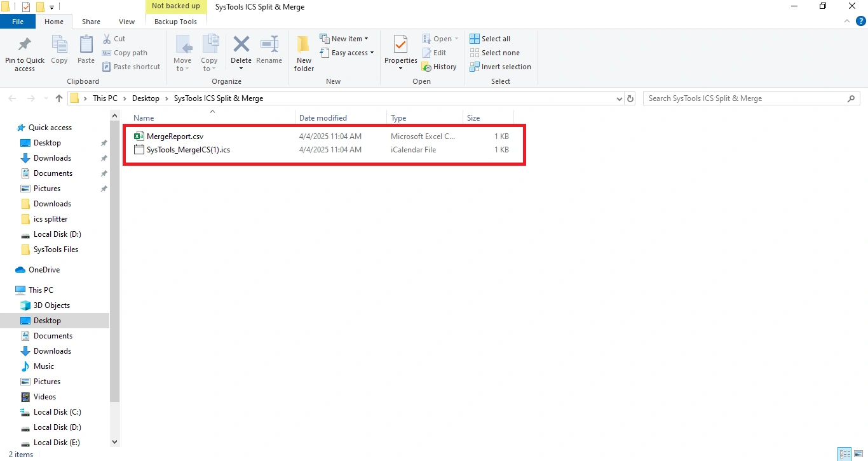Open file History
The height and width of the screenshot is (461, 868).
click(x=439, y=67)
